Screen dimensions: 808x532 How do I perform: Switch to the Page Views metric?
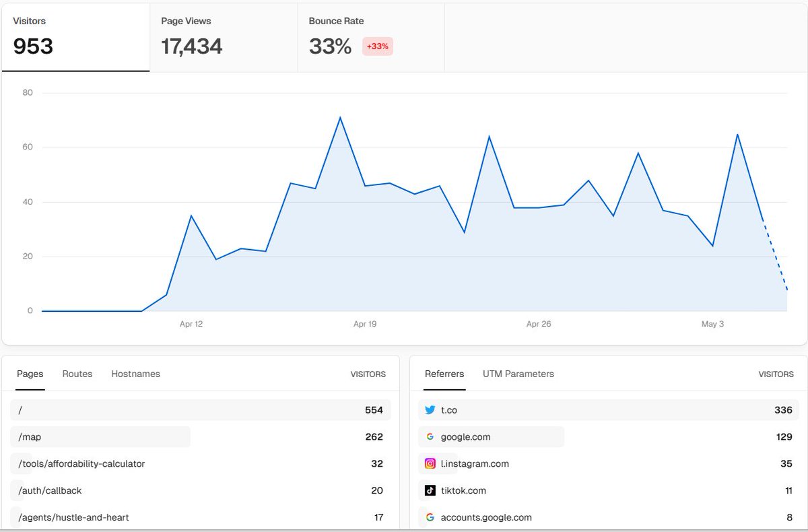224,38
